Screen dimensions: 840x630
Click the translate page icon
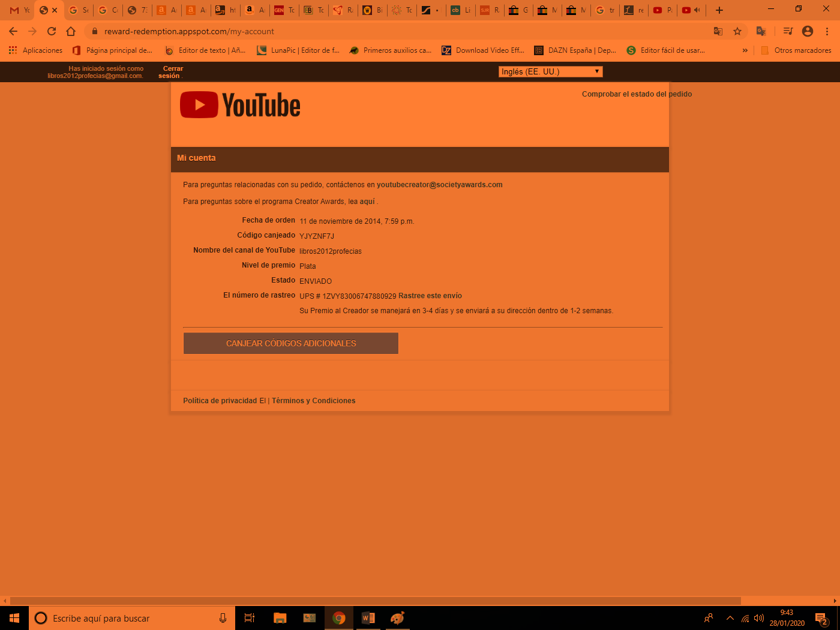718,31
